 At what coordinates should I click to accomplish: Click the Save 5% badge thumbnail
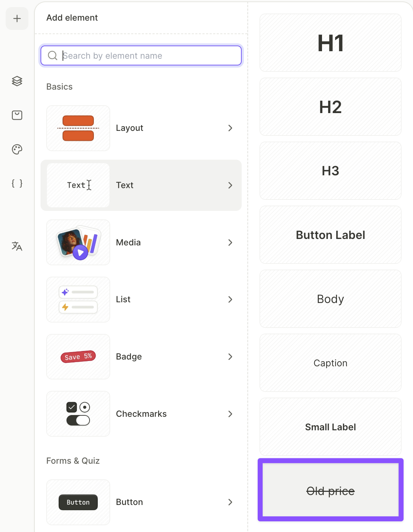pos(78,357)
